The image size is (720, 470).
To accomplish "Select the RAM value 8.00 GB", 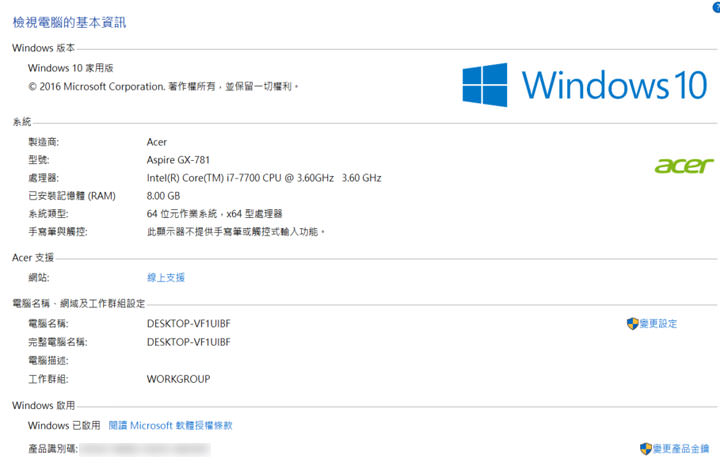I will (163, 196).
